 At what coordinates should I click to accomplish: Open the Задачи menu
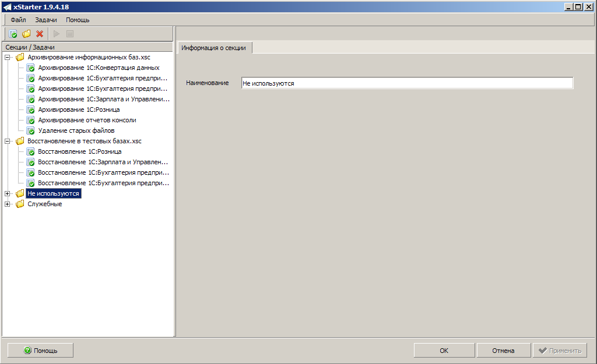(x=46, y=20)
